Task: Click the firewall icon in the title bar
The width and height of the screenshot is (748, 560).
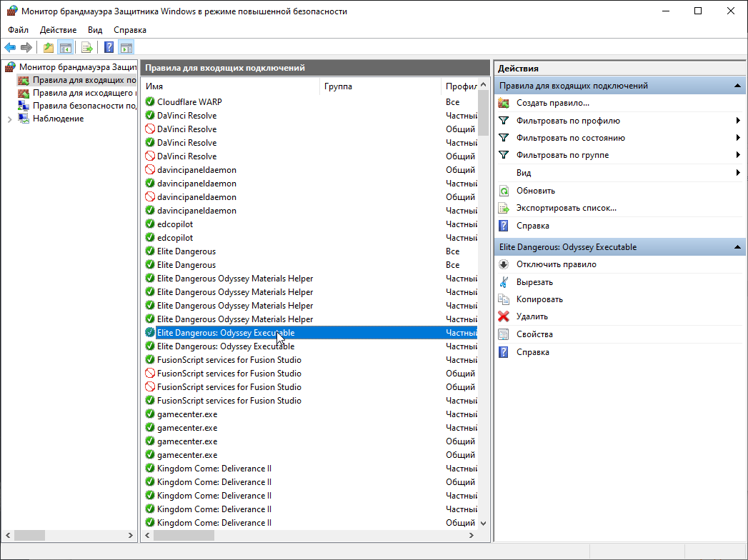Action: click(x=12, y=11)
